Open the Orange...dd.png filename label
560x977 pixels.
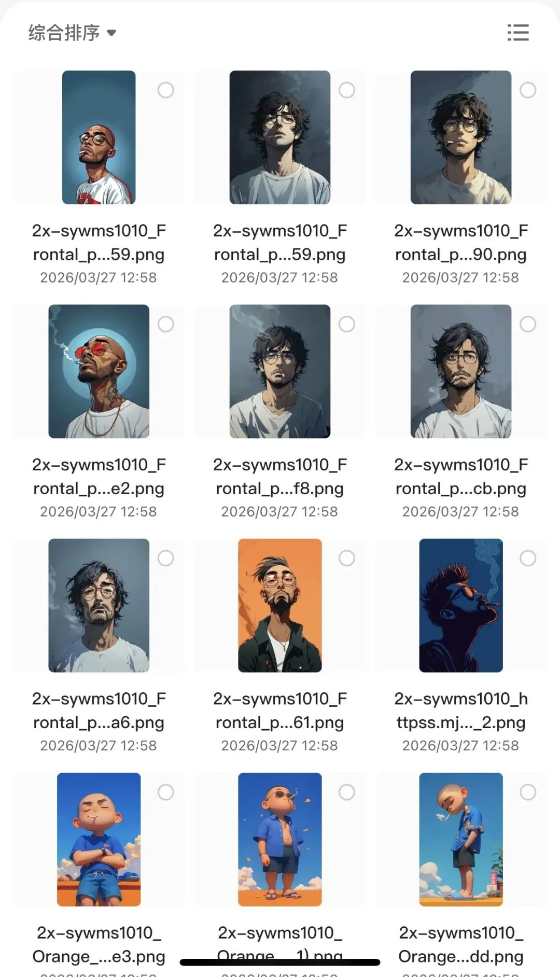coord(461,956)
